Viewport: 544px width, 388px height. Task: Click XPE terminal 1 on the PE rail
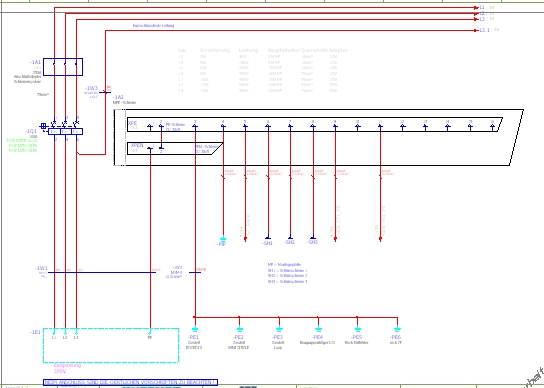click(150, 126)
